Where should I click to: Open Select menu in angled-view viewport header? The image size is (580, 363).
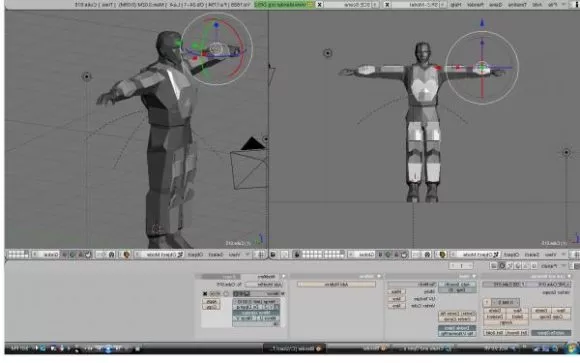pos(215,255)
